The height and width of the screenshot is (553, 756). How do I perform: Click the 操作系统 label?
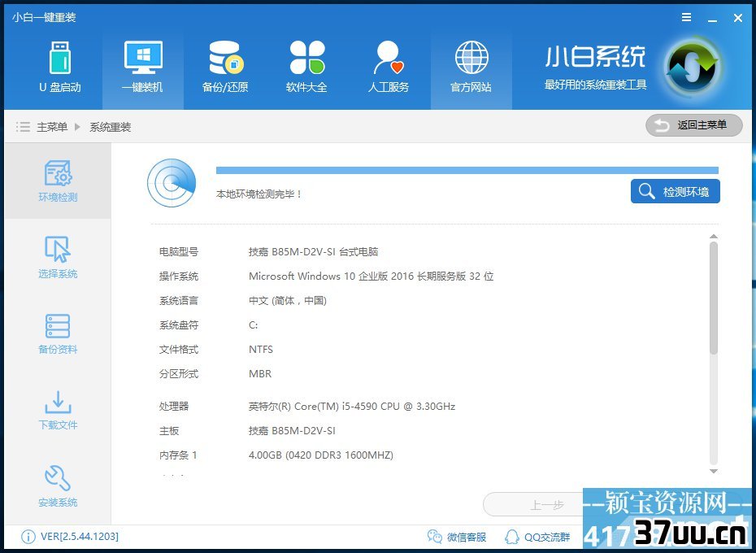click(x=179, y=276)
